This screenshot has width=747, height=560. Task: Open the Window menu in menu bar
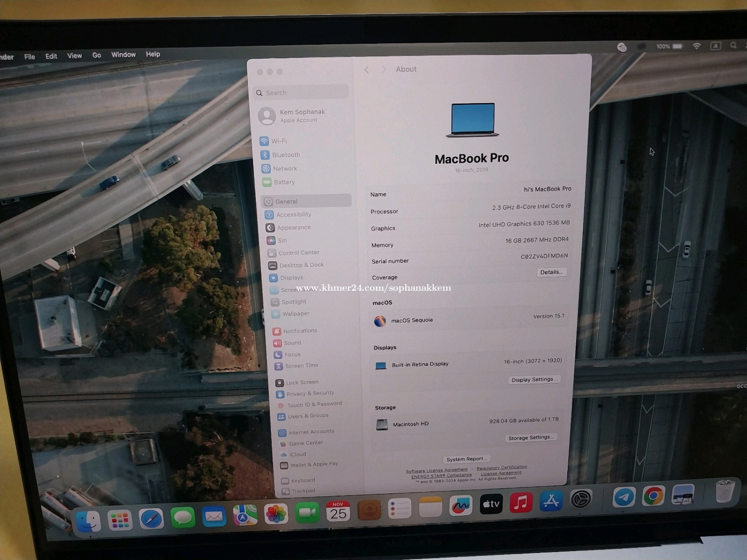[123, 55]
